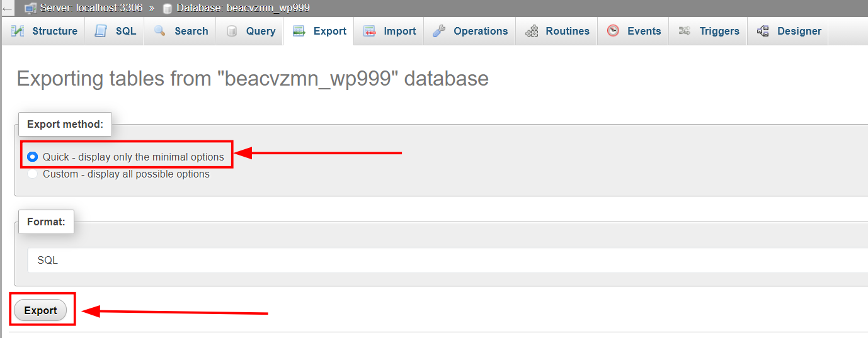Click the SQL tab icon
Image resolution: width=868 pixels, height=338 pixels.
tap(101, 31)
